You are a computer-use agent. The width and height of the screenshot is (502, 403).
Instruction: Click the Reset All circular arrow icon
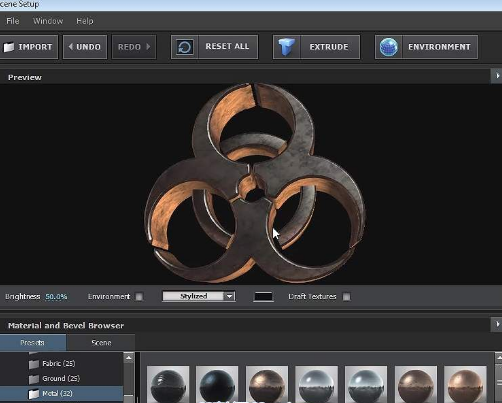coord(185,47)
